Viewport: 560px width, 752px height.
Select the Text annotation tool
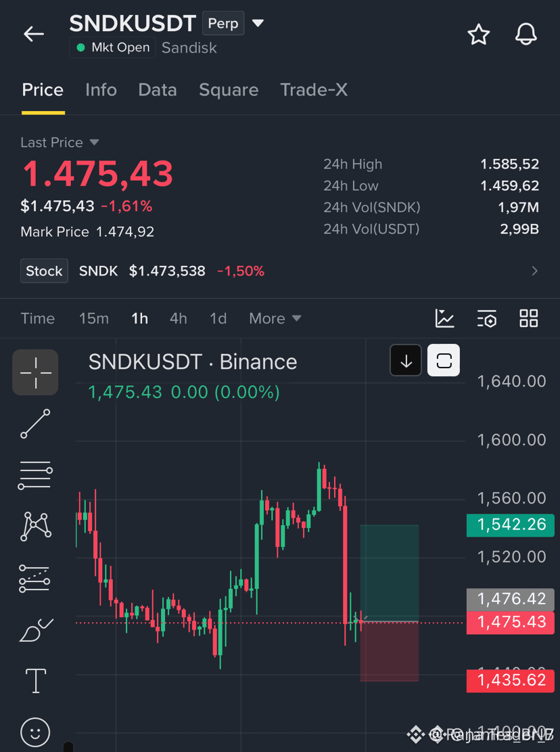35,681
